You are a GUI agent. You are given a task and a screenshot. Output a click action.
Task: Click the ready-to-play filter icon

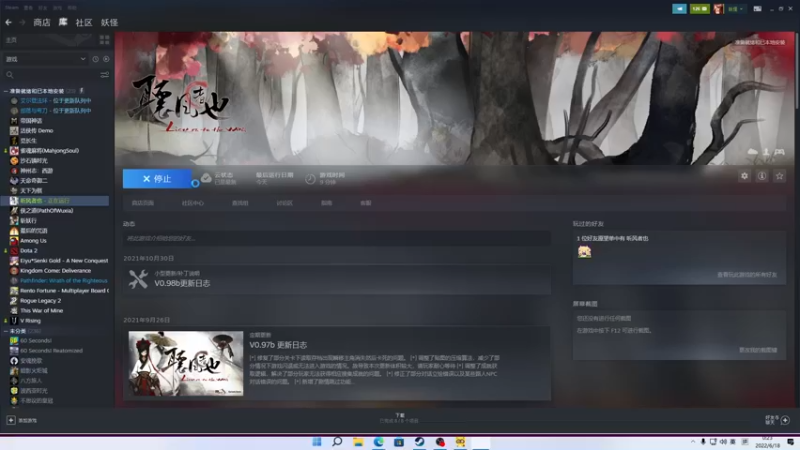point(106,59)
